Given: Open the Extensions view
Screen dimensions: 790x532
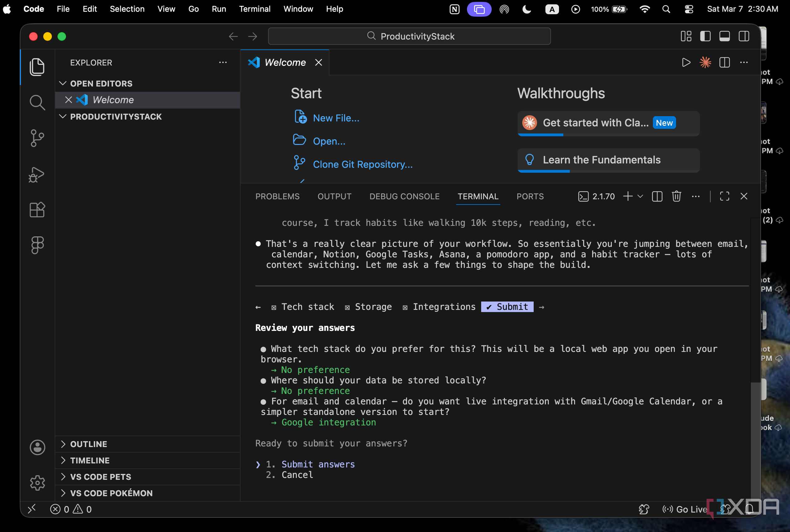Looking at the screenshot, I should 37,209.
